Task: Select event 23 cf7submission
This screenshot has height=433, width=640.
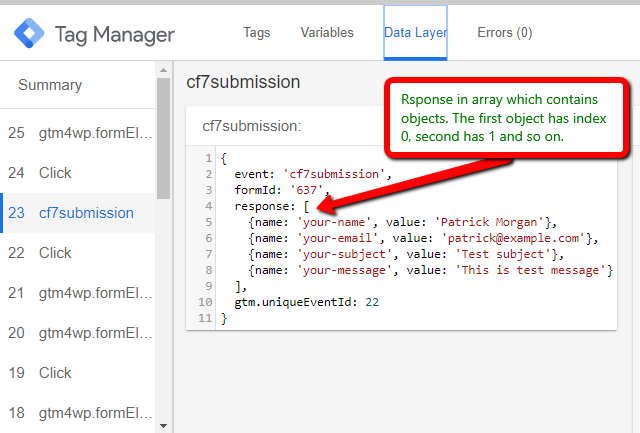Action: point(78,213)
